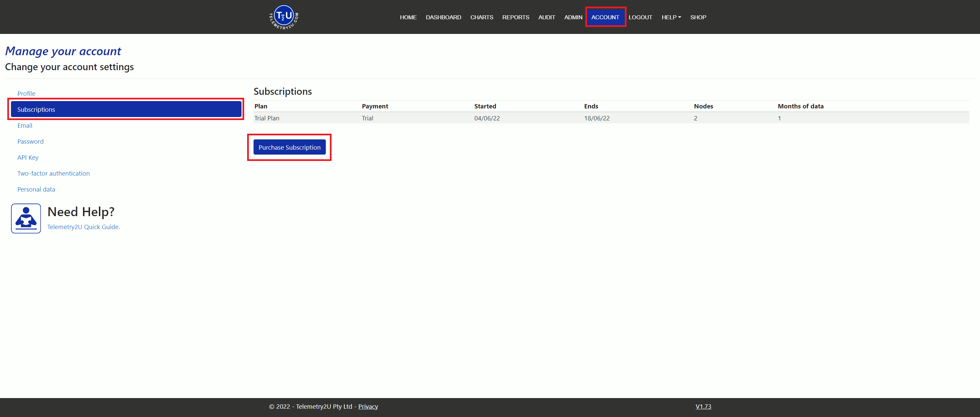The width and height of the screenshot is (980, 417).
Task: Click the V1.73 version link
Action: [x=703, y=406]
